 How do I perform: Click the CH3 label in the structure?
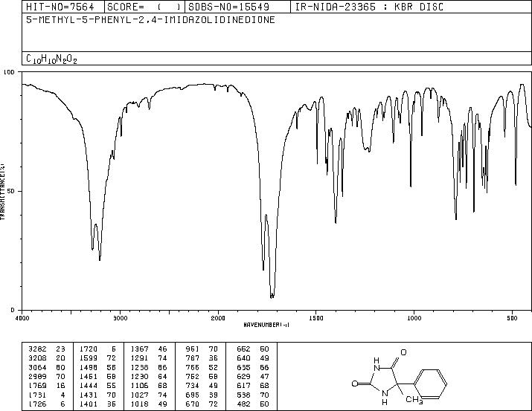pos(414,400)
